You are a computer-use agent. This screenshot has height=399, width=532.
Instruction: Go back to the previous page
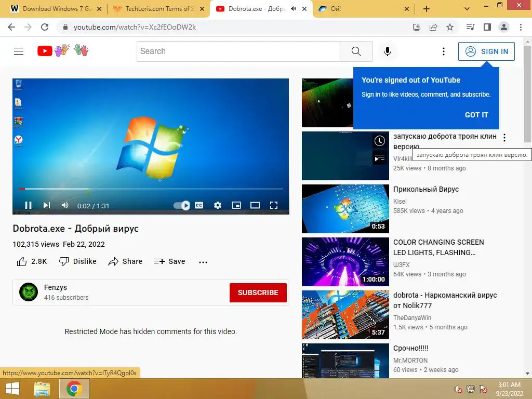(11, 27)
